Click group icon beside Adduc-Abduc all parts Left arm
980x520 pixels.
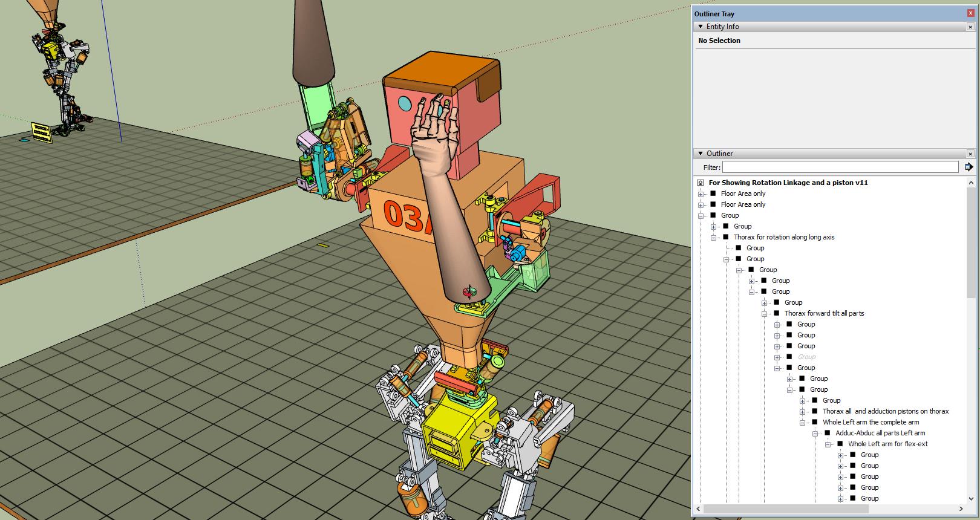828,433
